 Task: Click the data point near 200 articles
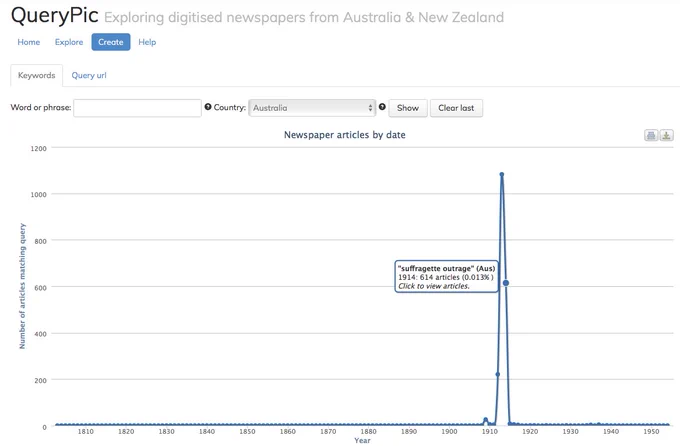(497, 374)
